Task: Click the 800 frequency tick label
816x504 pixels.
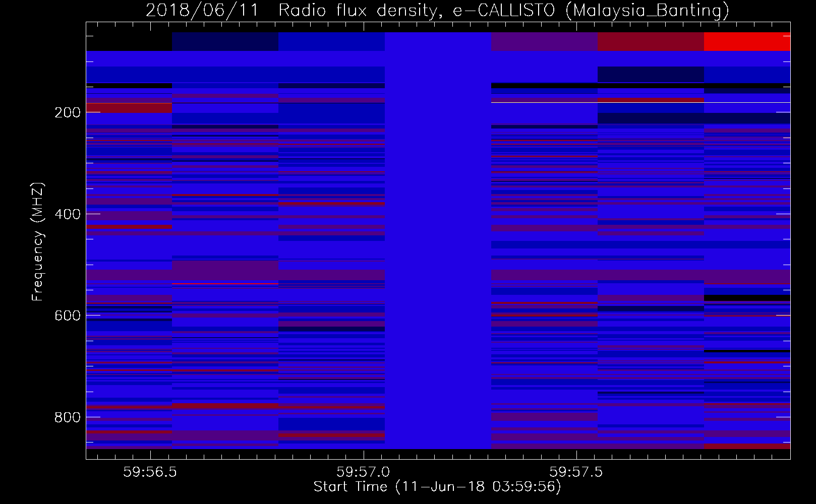Action: point(68,417)
